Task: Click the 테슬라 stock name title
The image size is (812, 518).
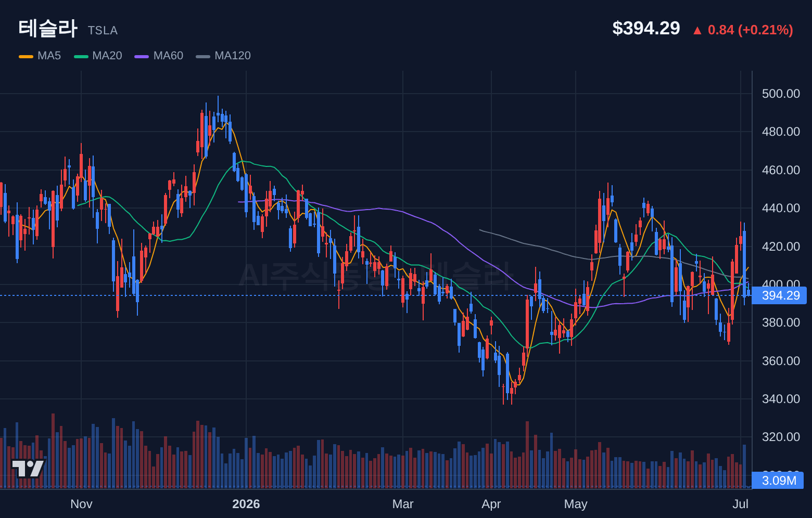Action: point(48,28)
